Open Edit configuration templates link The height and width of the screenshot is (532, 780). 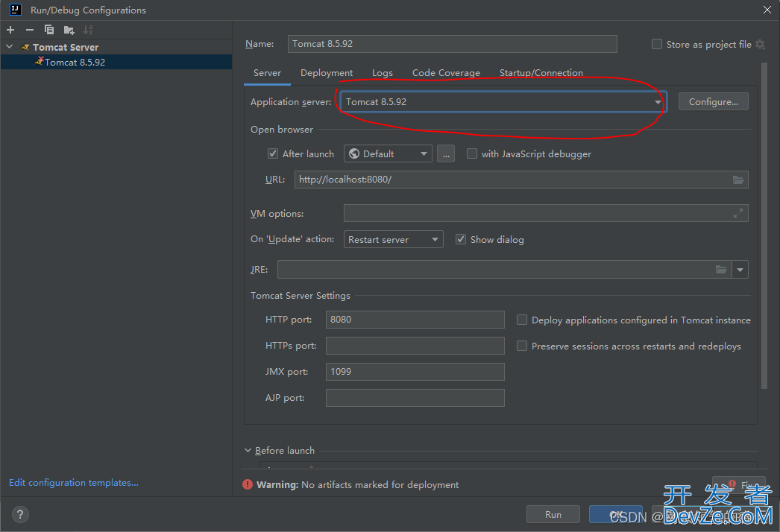tap(74, 483)
